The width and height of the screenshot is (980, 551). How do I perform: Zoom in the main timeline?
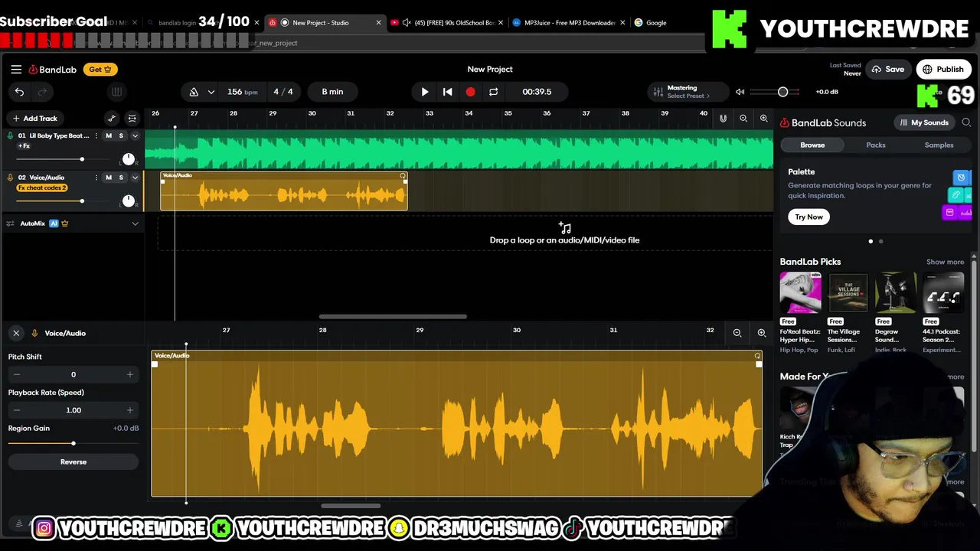tap(763, 119)
